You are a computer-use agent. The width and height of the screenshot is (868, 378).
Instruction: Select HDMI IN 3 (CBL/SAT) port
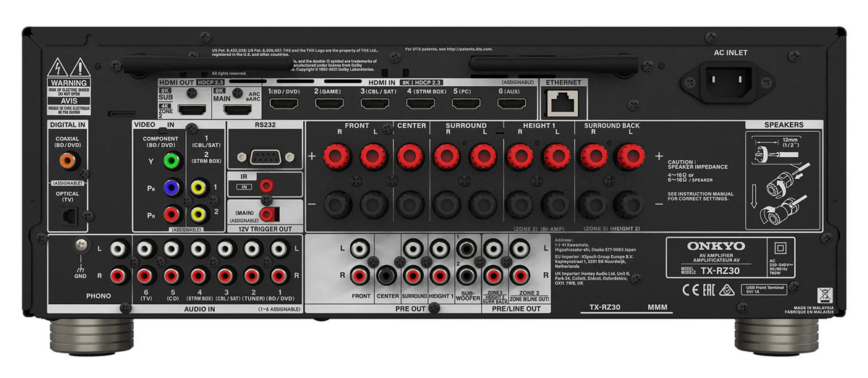pos(375,104)
